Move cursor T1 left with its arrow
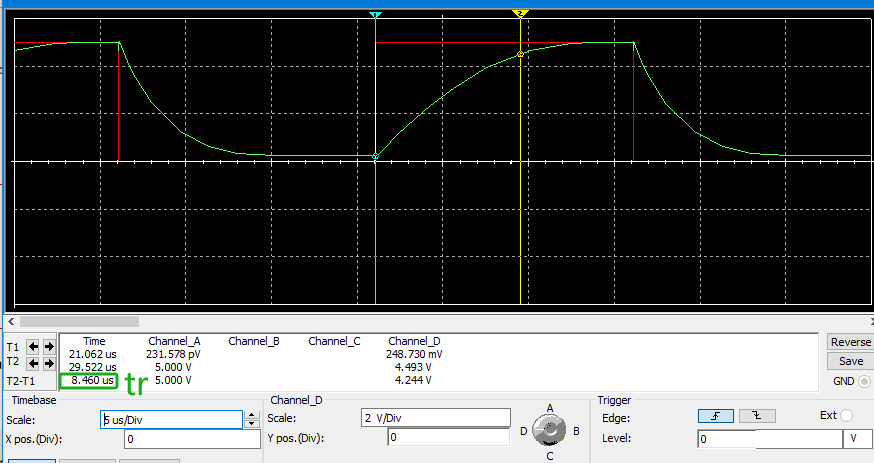The width and height of the screenshot is (874, 463). pos(33,347)
